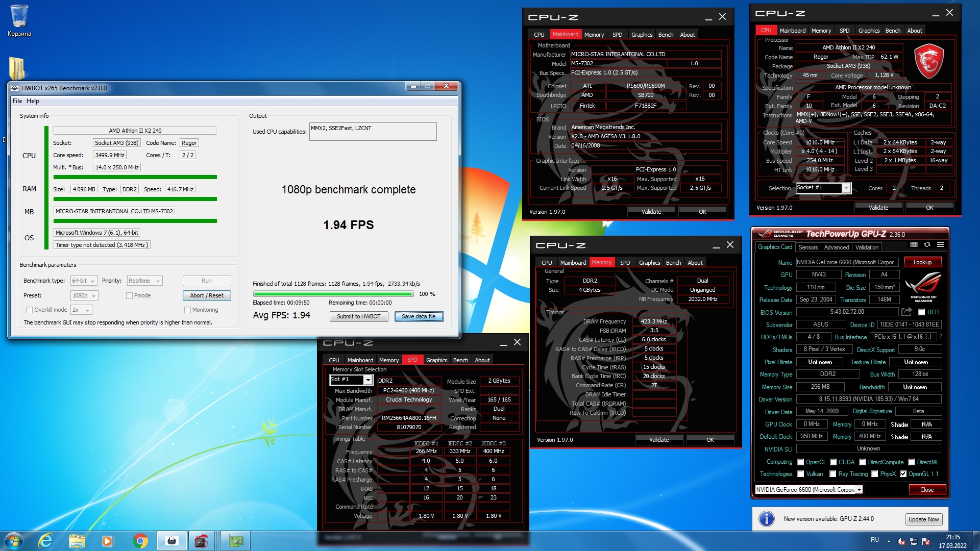This screenshot has height=551, width=980.
Task: Switch to HWBOT x265 in the taskbar
Action: click(x=172, y=541)
